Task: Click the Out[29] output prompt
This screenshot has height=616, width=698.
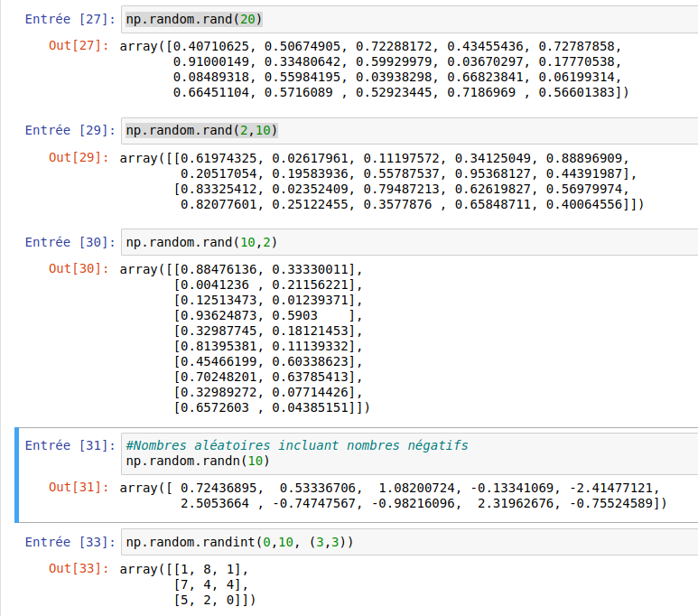Action: tap(79, 157)
